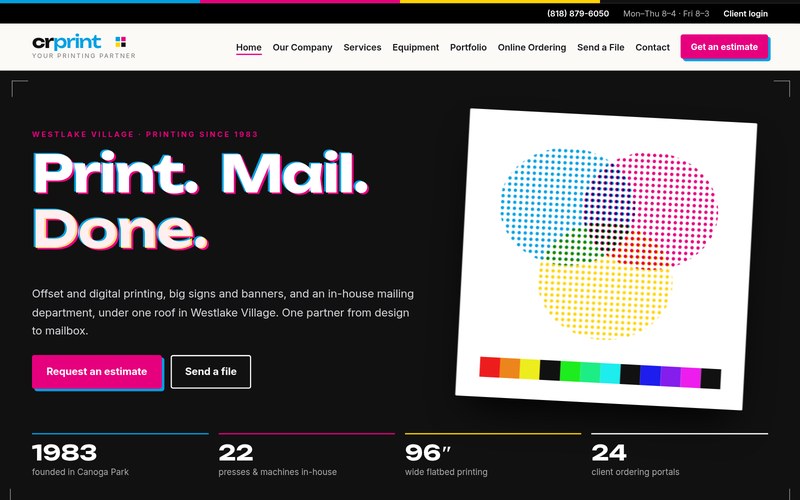Click the Send a file hero button
Viewport: 800px width, 500px height.
(x=211, y=371)
